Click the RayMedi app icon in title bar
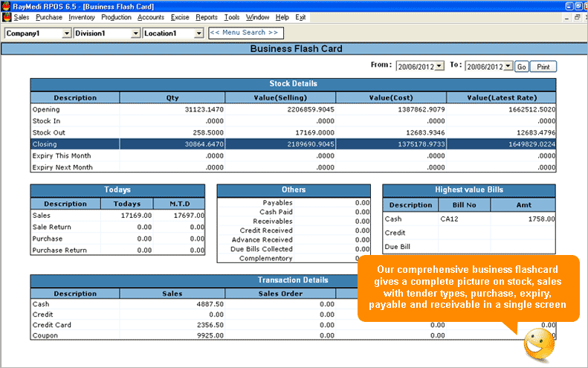The width and height of the screenshot is (588, 368). pos(6,5)
